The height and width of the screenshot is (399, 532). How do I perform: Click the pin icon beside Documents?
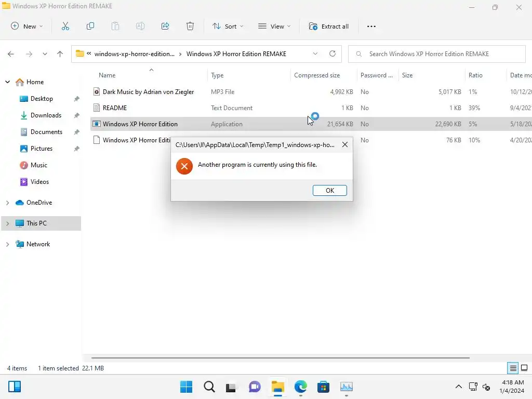click(77, 132)
